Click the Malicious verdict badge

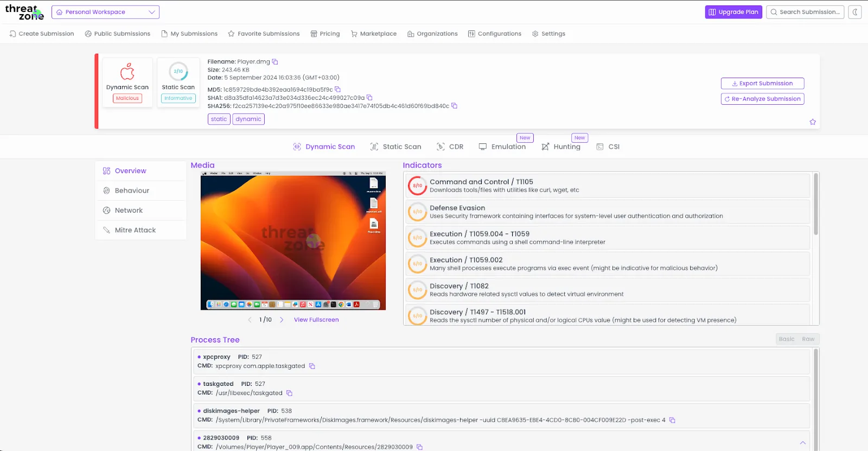point(127,98)
